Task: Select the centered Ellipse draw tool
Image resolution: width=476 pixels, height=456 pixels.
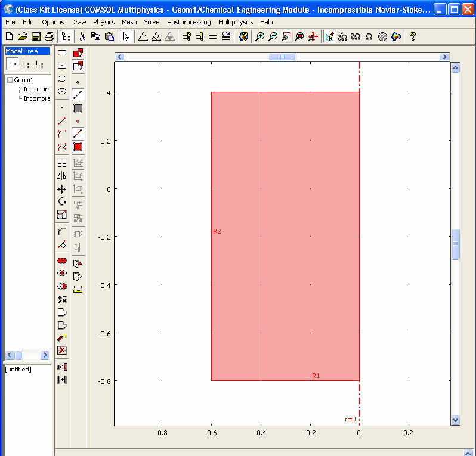Action: (x=62, y=91)
